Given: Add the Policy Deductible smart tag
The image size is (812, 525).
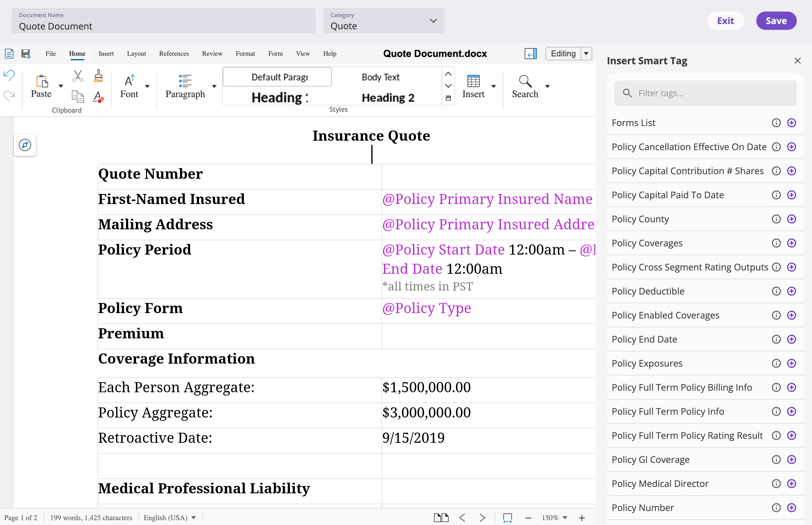Looking at the screenshot, I should click(791, 291).
